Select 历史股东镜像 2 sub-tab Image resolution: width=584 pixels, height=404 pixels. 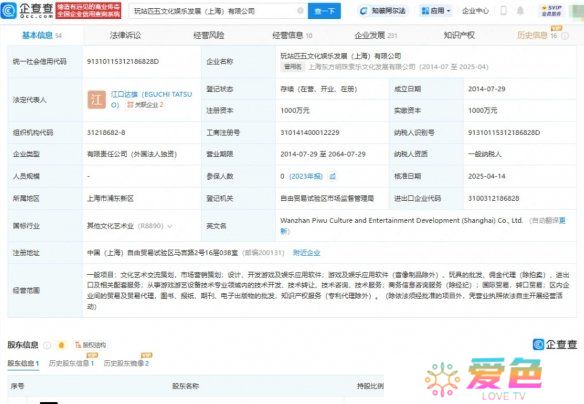126,363
